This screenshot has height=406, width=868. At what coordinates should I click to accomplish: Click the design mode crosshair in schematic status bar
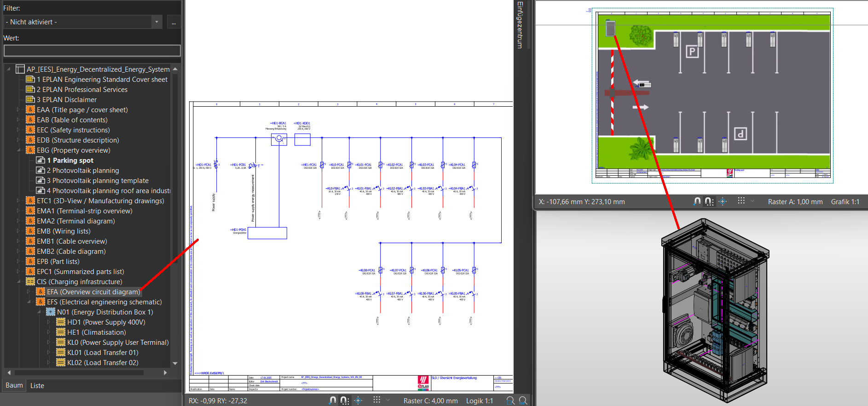358,400
